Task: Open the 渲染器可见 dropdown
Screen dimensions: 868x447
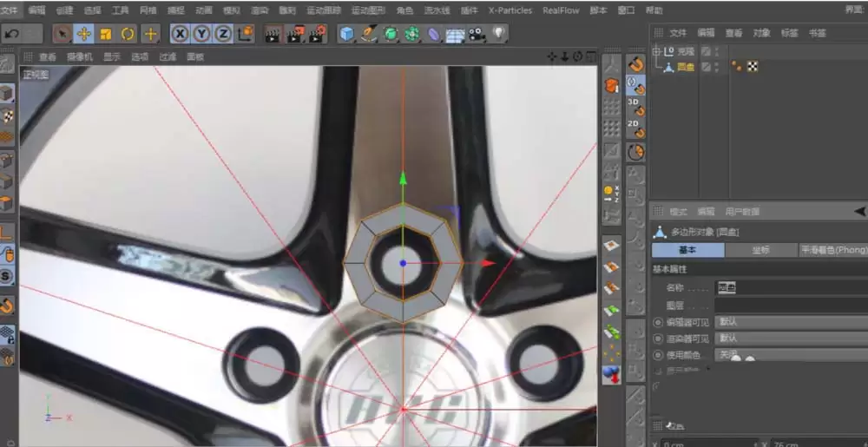Action: [792, 338]
